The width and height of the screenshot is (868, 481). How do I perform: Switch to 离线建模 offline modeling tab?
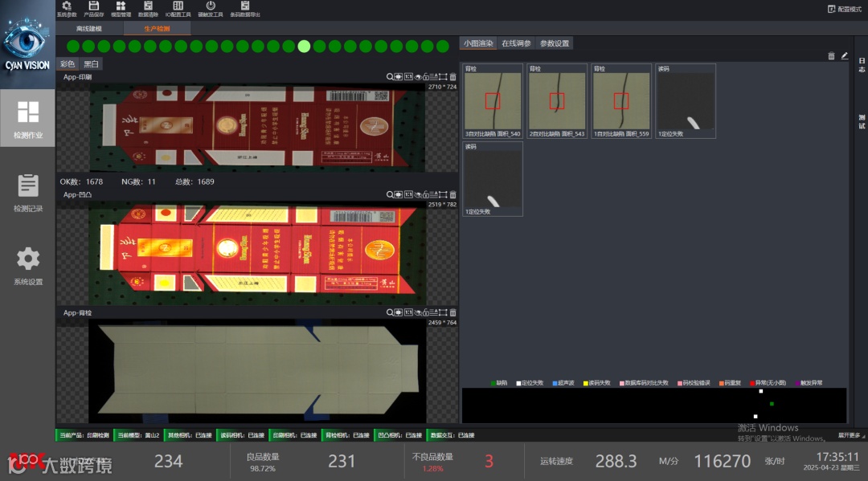click(x=89, y=28)
